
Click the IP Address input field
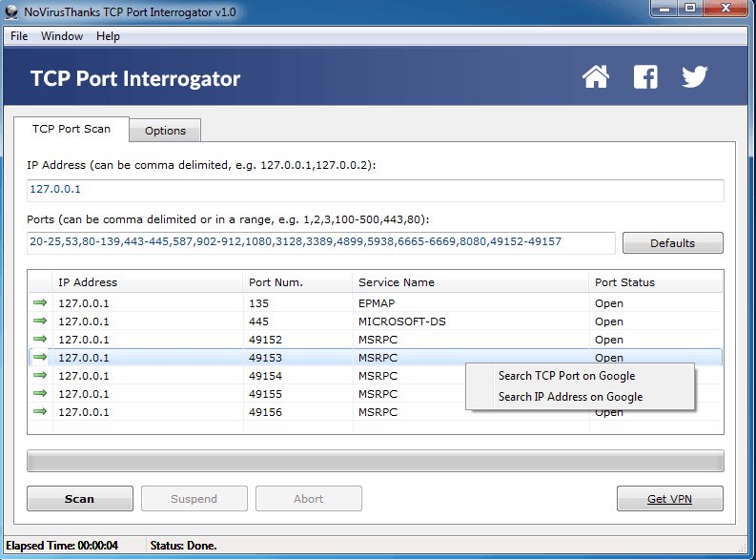[375, 190]
